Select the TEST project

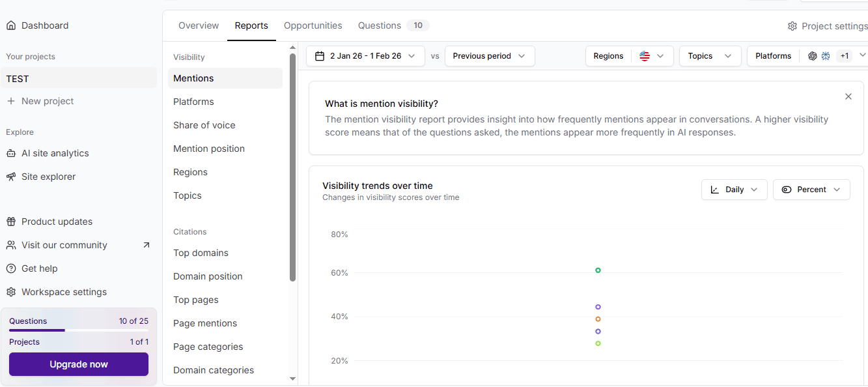(x=79, y=79)
